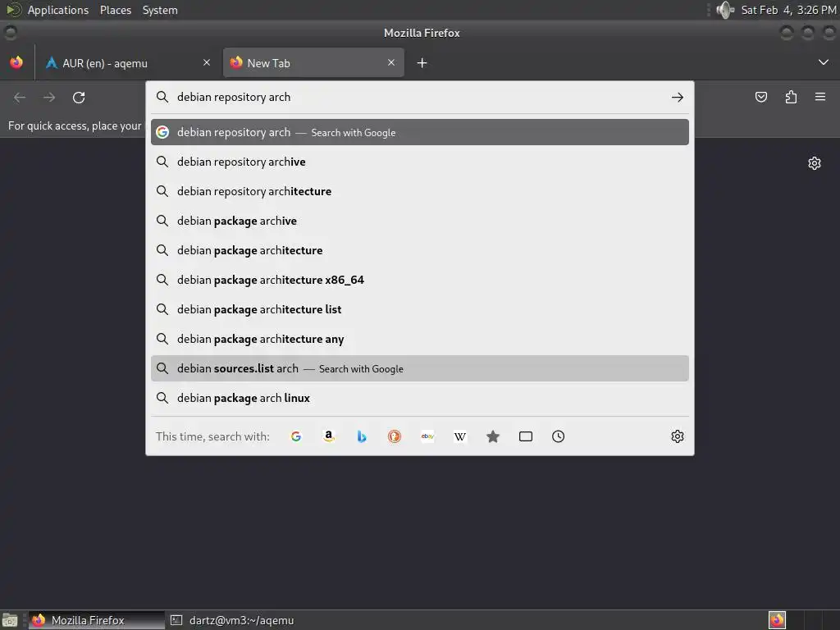
Task: Choose suggestion 'debian repository archive'
Action: click(419, 162)
